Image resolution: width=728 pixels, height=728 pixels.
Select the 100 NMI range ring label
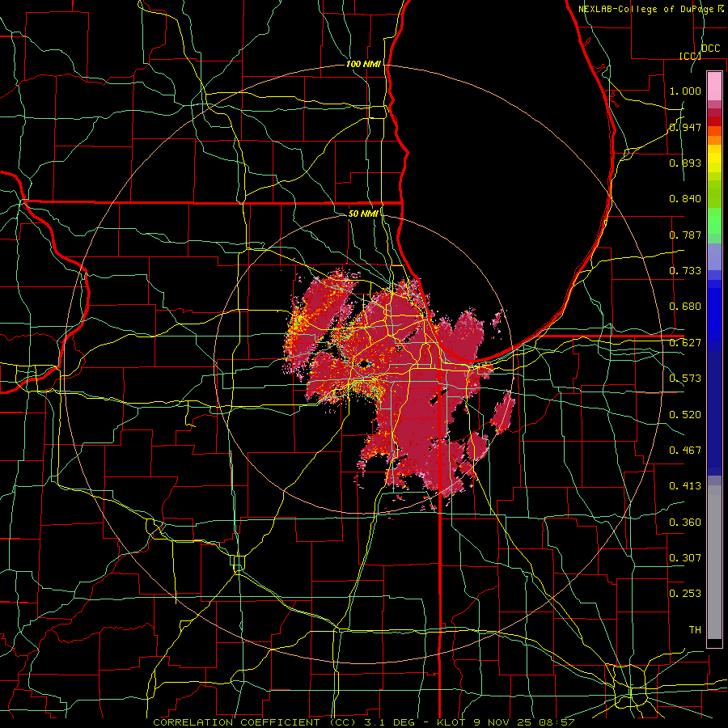[x=363, y=64]
